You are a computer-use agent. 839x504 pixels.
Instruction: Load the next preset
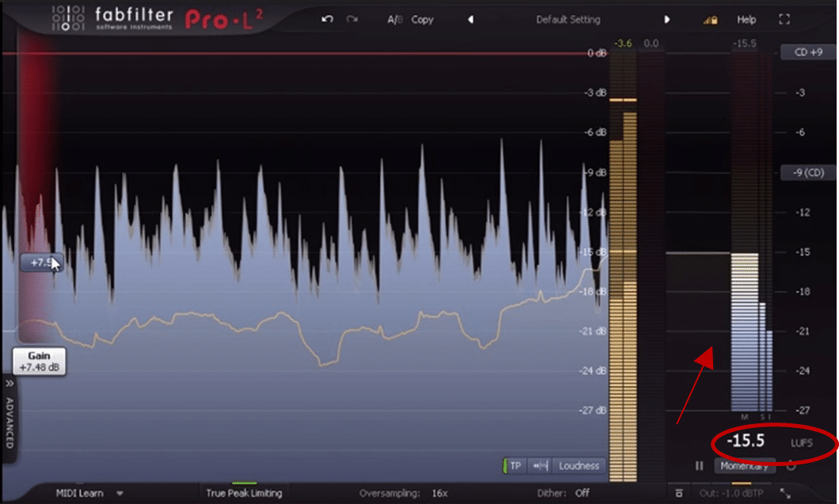click(666, 19)
